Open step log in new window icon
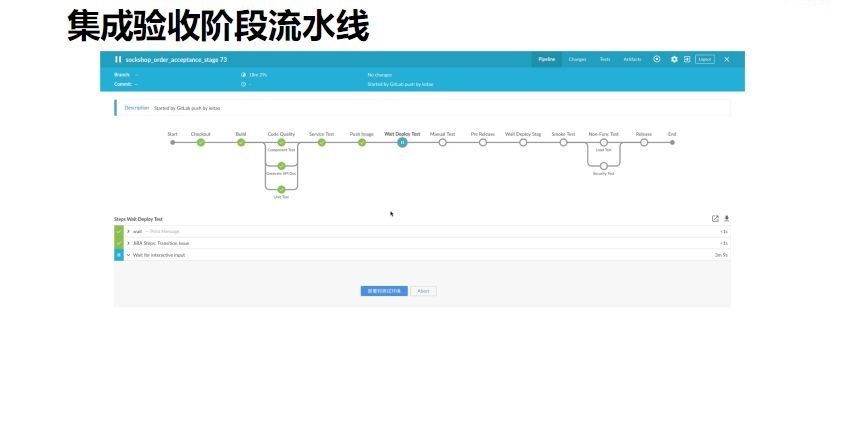863x432 pixels. 715,218
